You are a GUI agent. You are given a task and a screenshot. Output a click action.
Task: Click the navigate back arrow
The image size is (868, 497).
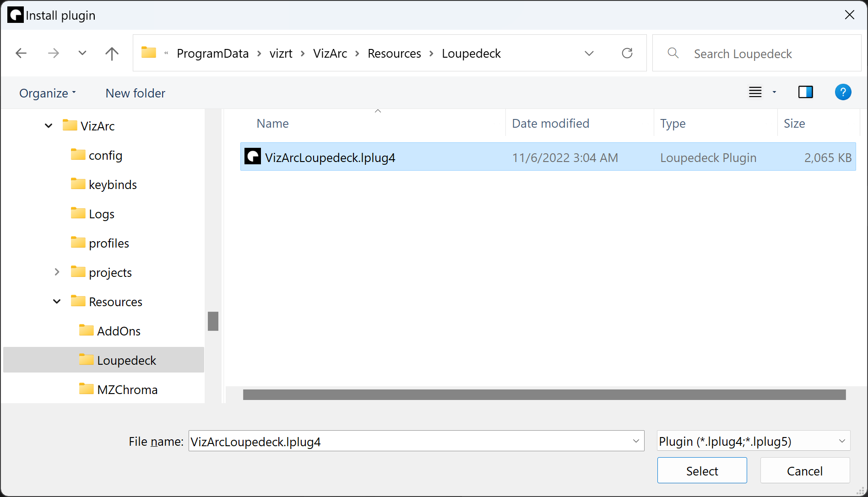(21, 53)
